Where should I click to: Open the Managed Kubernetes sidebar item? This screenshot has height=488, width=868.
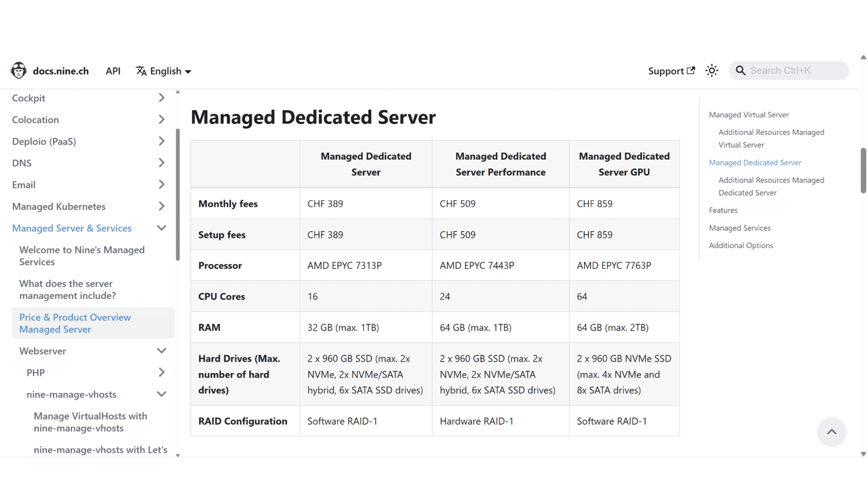(x=59, y=206)
